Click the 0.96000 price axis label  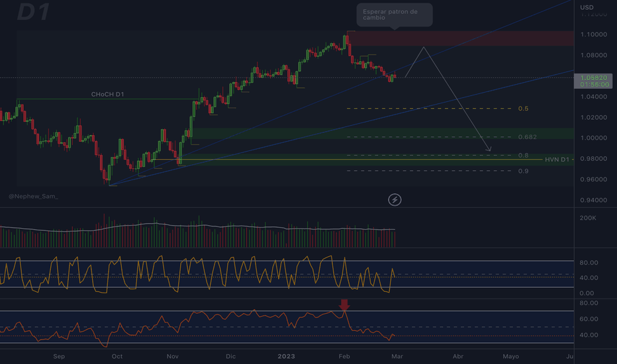[x=594, y=179]
